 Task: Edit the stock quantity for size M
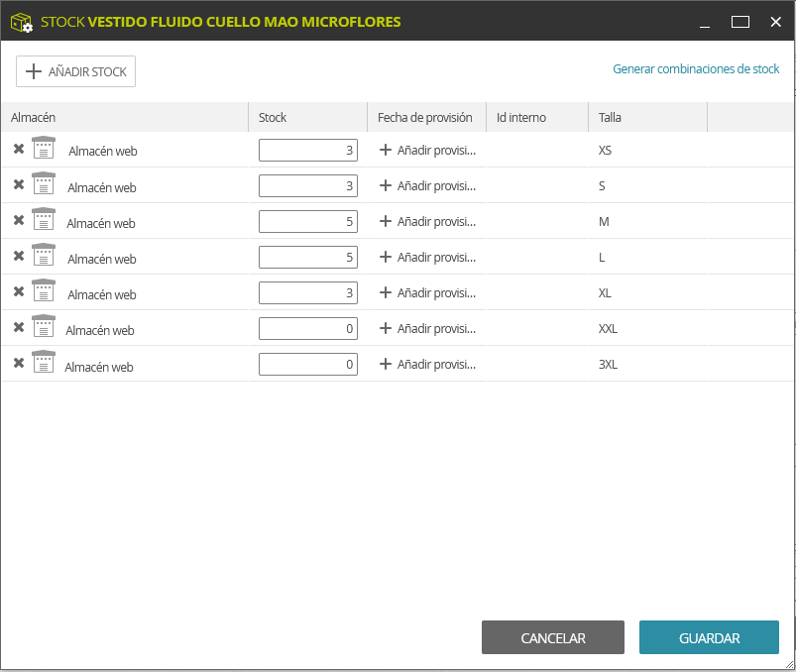pyautogui.click(x=308, y=221)
